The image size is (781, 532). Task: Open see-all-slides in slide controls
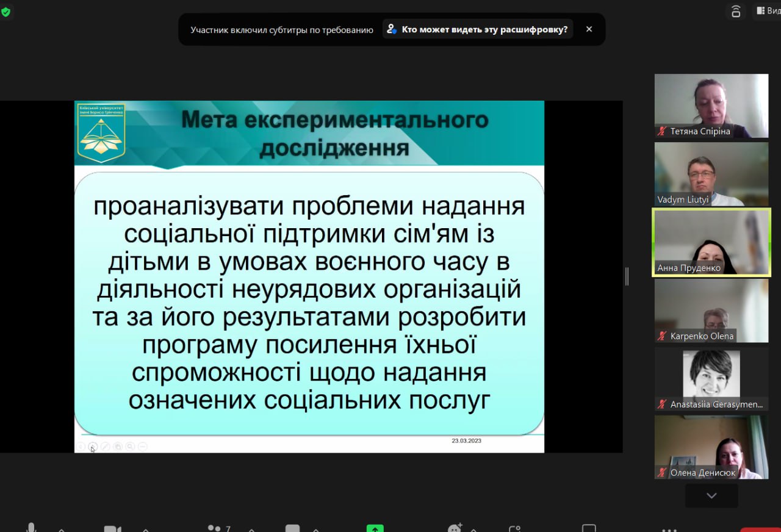[x=118, y=447]
